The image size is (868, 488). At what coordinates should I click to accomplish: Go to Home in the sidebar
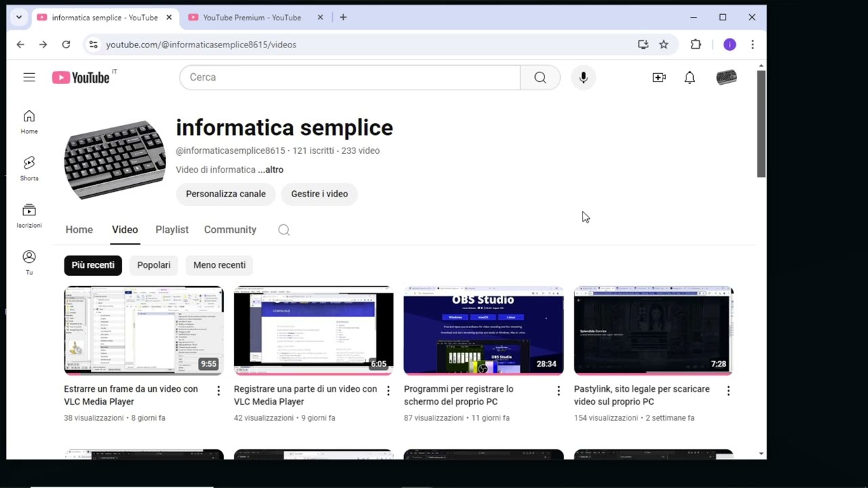pyautogui.click(x=29, y=122)
